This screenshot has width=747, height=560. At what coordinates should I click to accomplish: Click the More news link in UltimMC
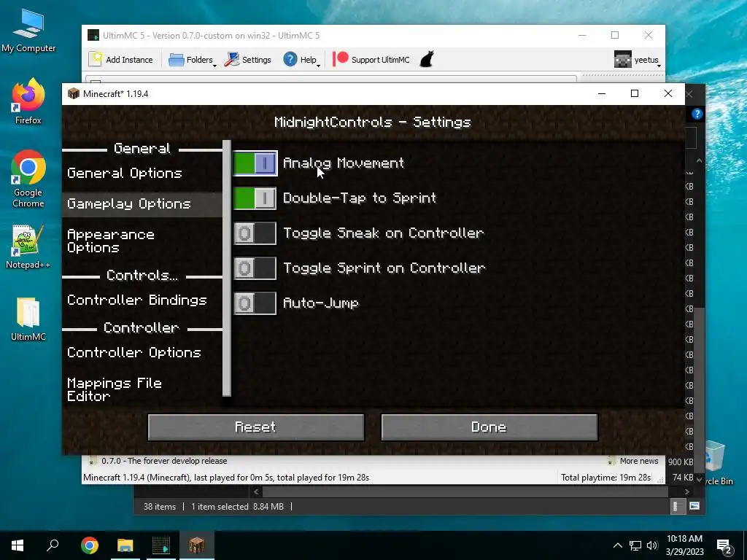(639, 461)
